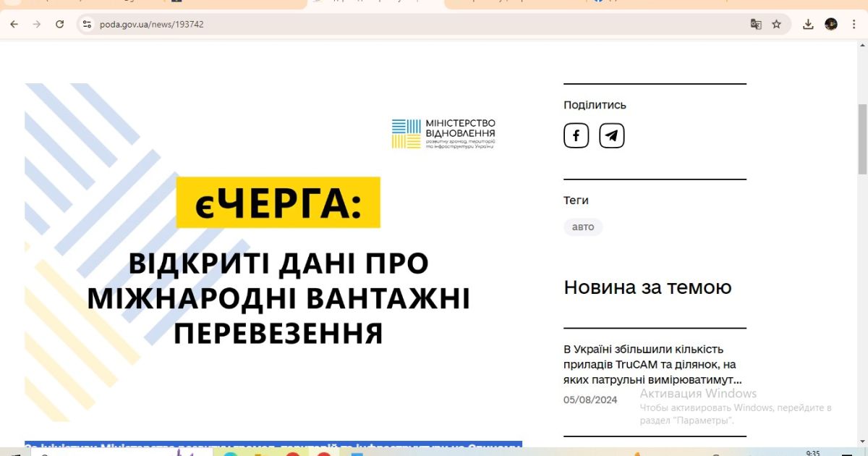
Task: Open the Chrome downloads icon
Action: tap(809, 24)
